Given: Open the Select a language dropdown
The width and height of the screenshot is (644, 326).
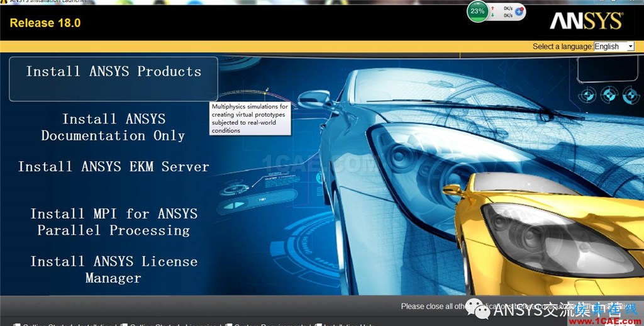Looking at the screenshot, I should point(614,47).
